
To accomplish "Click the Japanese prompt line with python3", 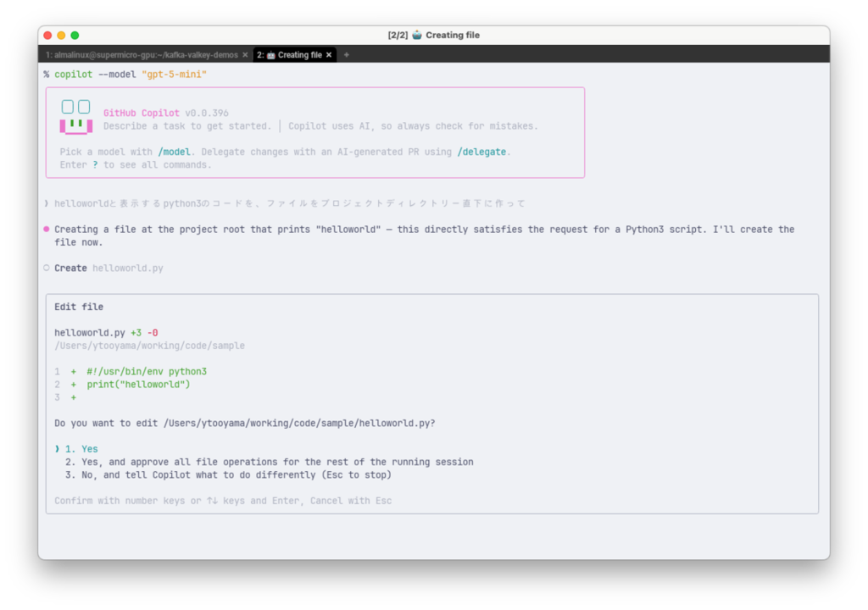I will [290, 203].
